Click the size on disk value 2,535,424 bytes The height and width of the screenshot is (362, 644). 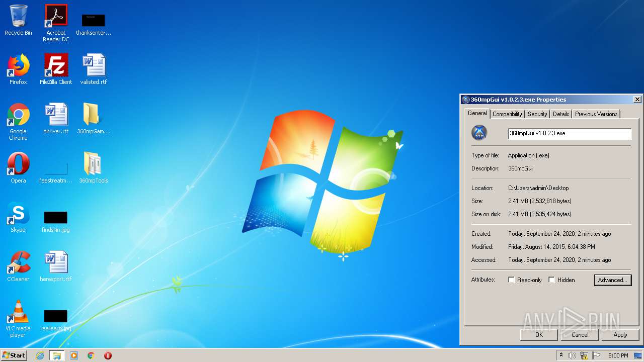pyautogui.click(x=540, y=214)
